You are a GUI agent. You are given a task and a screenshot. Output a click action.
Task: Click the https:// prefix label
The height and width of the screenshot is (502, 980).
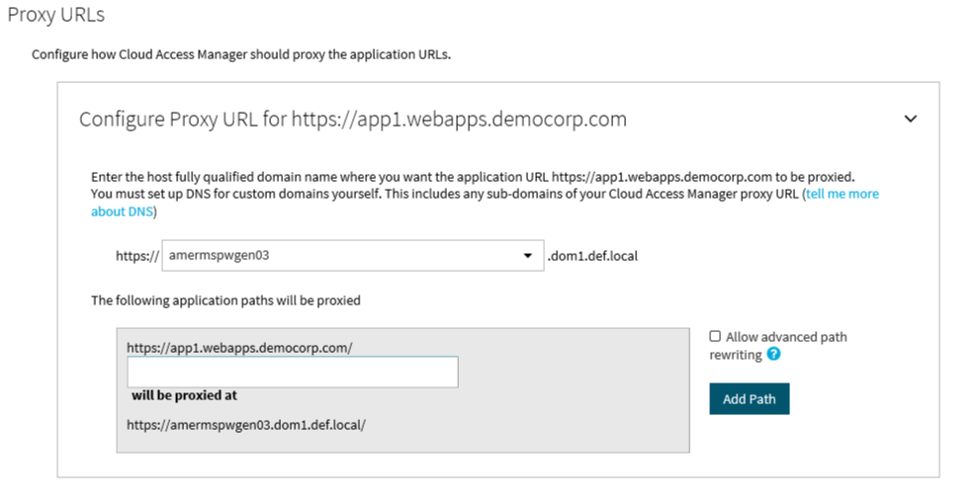click(137, 256)
